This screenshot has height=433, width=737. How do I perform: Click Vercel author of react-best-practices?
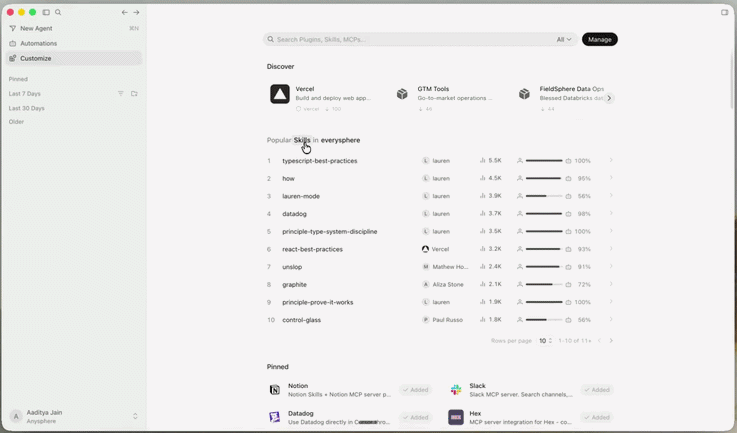coord(435,249)
